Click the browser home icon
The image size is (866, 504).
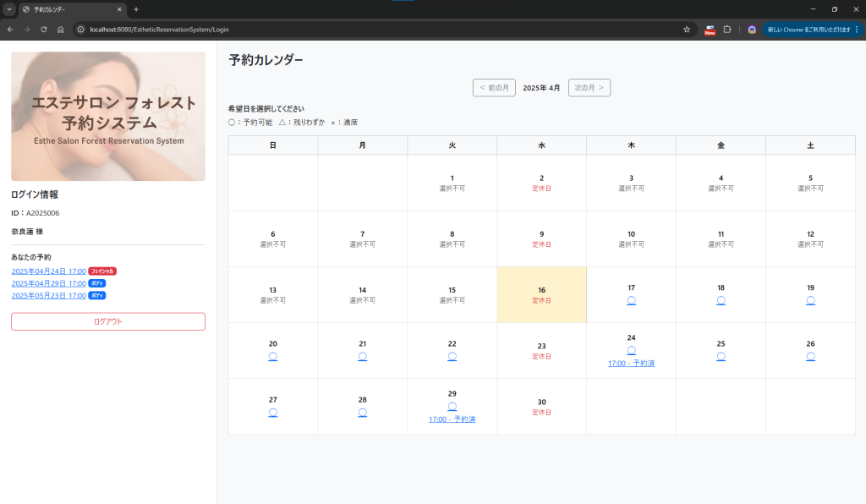tap(60, 30)
